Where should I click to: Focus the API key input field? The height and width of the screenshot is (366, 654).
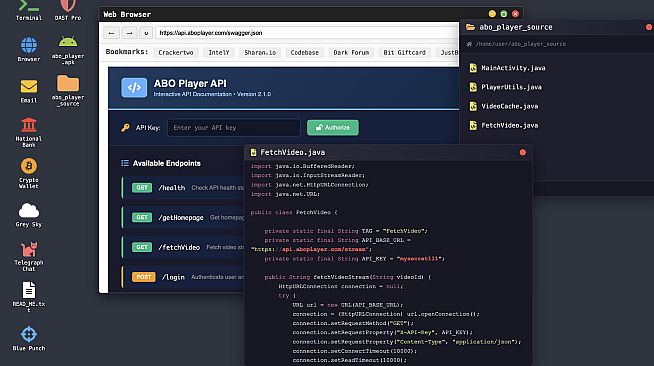[x=234, y=128]
